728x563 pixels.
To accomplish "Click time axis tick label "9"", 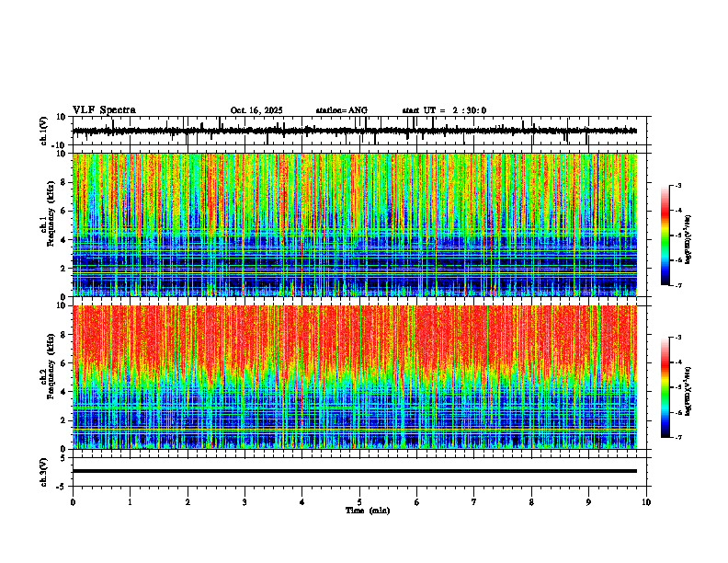I will coord(588,502).
